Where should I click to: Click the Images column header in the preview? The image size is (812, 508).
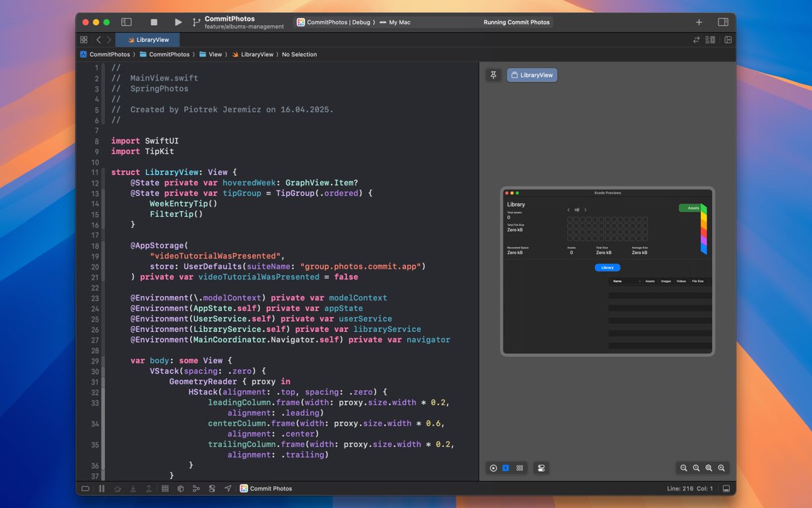(666, 281)
